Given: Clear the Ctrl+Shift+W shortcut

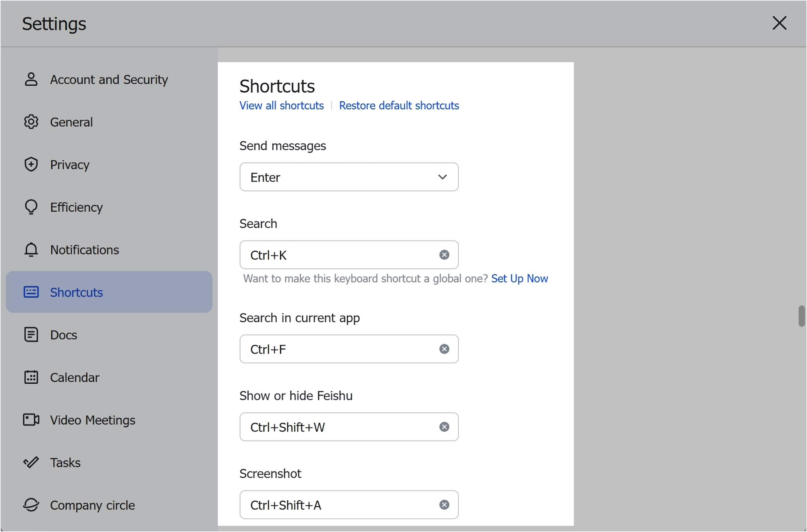Looking at the screenshot, I should (444, 427).
